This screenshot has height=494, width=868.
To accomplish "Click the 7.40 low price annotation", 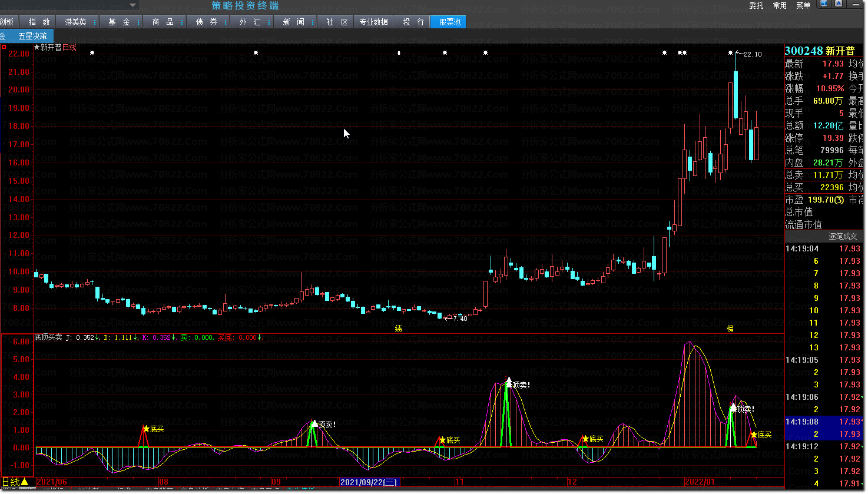I will [457, 319].
